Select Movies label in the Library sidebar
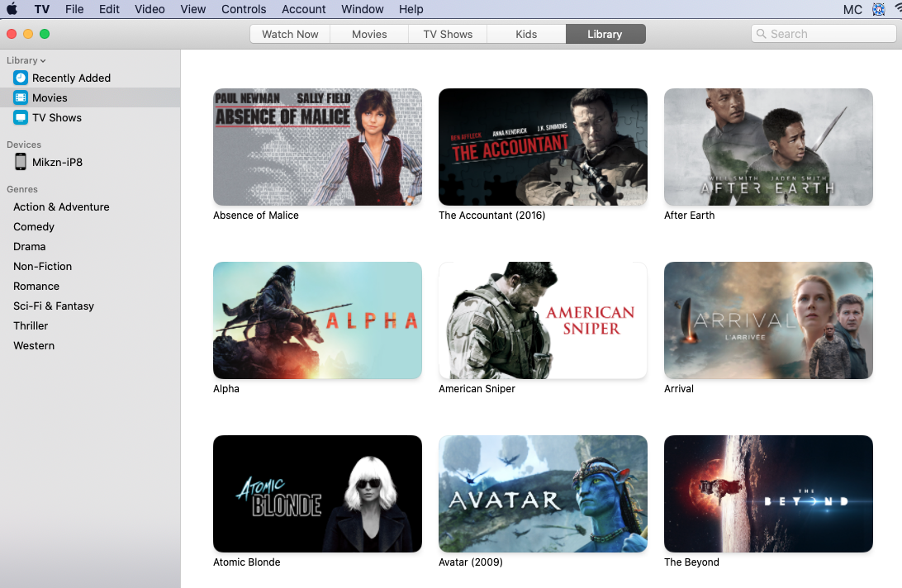Screen dimensions: 902x588 click(50, 97)
